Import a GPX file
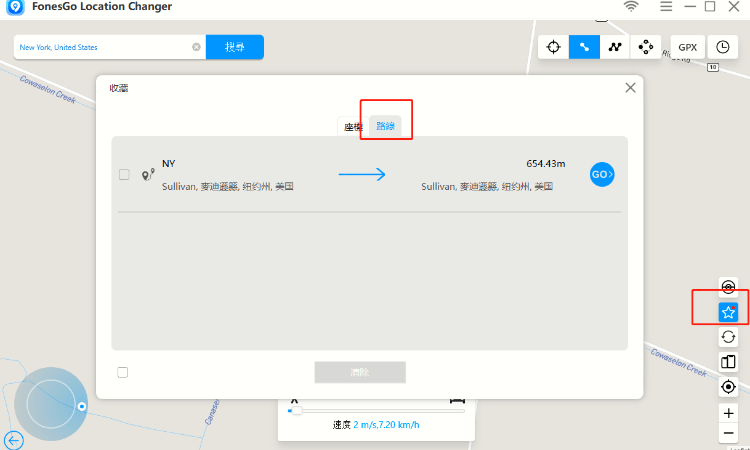Screen dimensions: 750x450 tap(687, 47)
